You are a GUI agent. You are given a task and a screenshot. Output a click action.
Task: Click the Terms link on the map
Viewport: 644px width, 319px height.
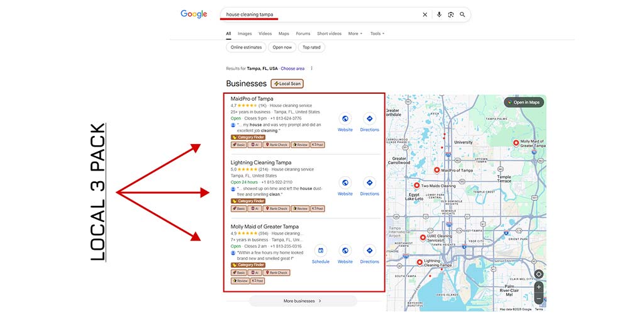pos(539,309)
